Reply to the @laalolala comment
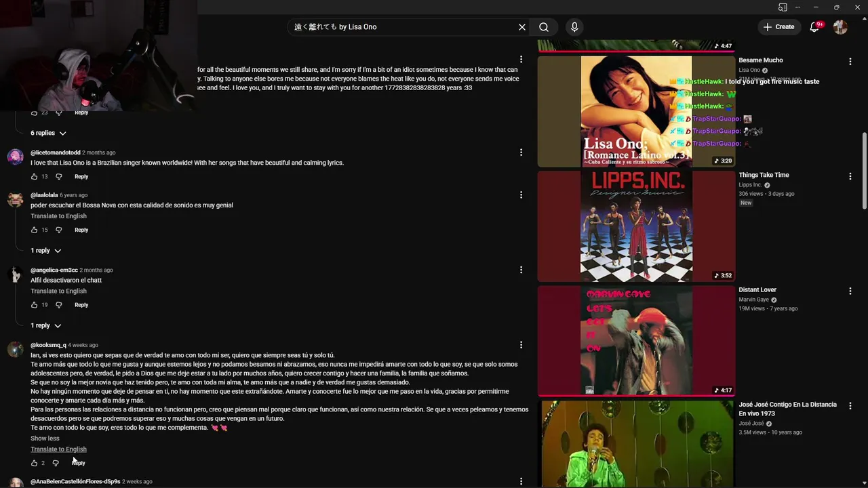The width and height of the screenshot is (868, 488). point(81,230)
